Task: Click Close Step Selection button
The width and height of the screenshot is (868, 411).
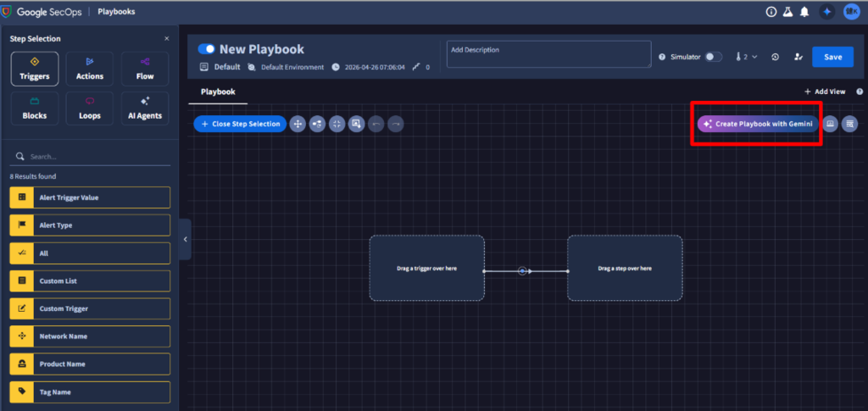Action: click(240, 124)
